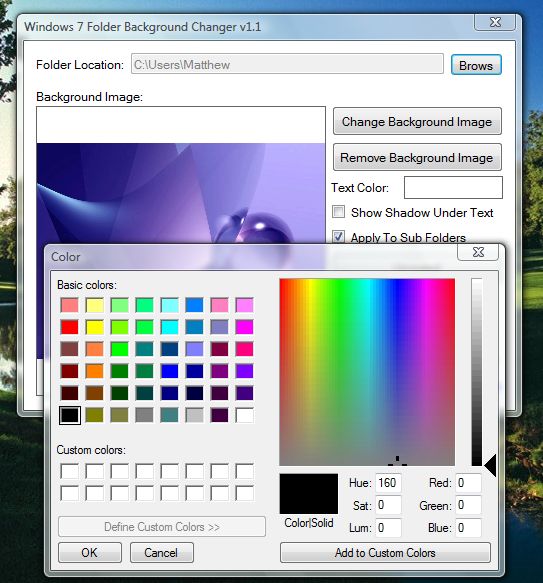
Task: Select the pure blue basic color swatch
Action: [169, 371]
